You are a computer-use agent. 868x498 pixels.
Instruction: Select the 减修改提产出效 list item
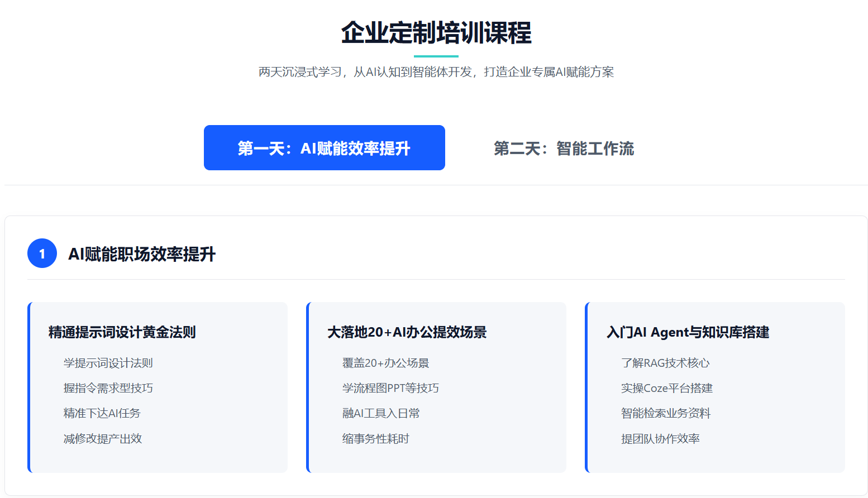pos(102,439)
